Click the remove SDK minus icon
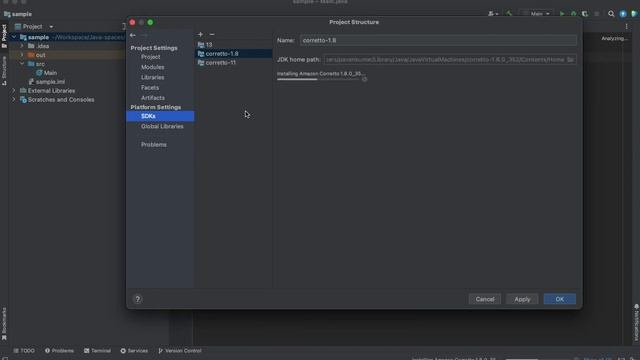Image resolution: width=640 pixels, height=360 pixels. pos(212,34)
